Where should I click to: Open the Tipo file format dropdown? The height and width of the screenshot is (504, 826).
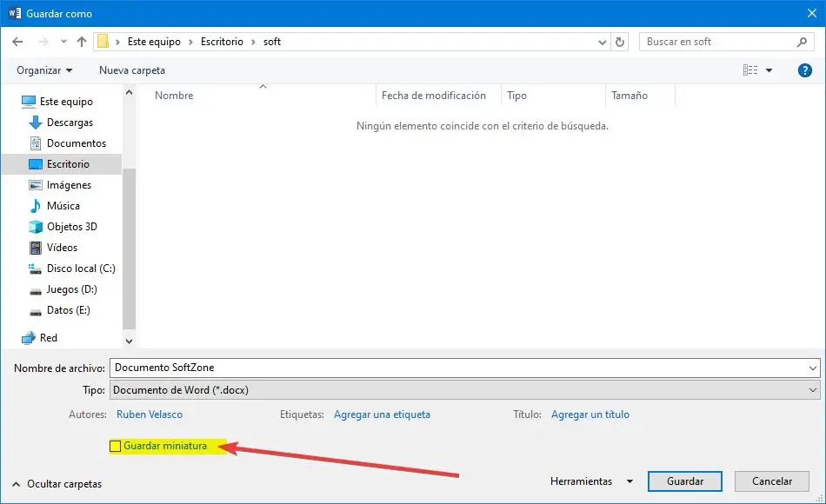(464, 390)
